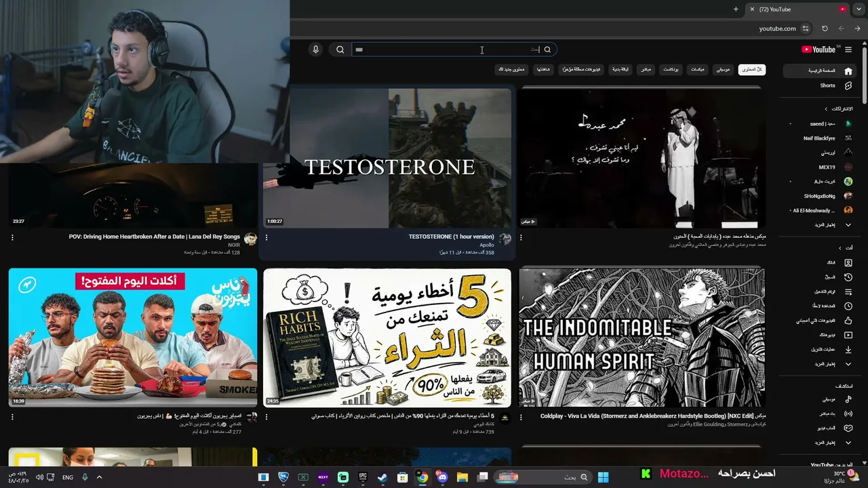Open the Rich Habits book summary thumbnail
This screenshot has height=488, width=868.
[x=387, y=338]
